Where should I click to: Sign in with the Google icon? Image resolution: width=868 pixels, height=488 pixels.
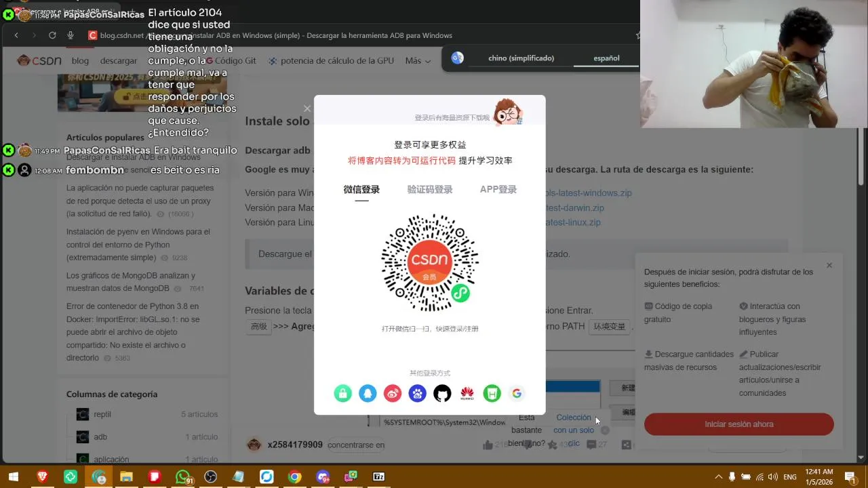pyautogui.click(x=517, y=393)
